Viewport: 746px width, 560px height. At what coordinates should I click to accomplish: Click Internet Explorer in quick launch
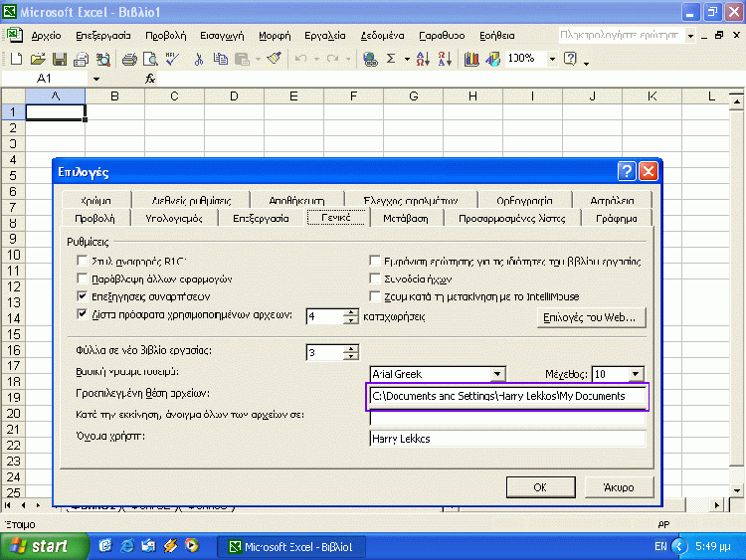127,546
